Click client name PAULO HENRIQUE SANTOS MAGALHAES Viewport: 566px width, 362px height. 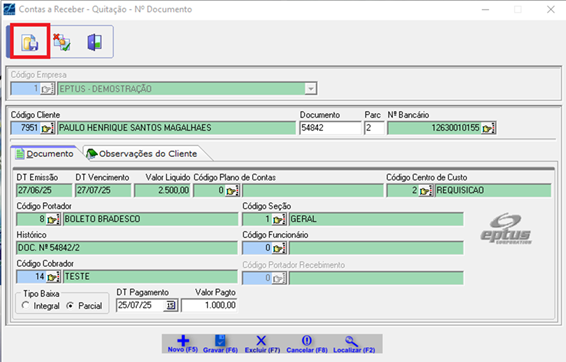point(176,128)
